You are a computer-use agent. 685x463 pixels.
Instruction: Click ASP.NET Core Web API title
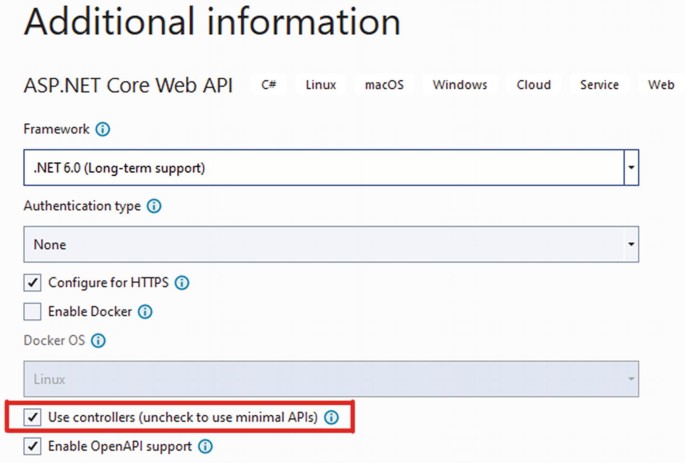coord(128,85)
